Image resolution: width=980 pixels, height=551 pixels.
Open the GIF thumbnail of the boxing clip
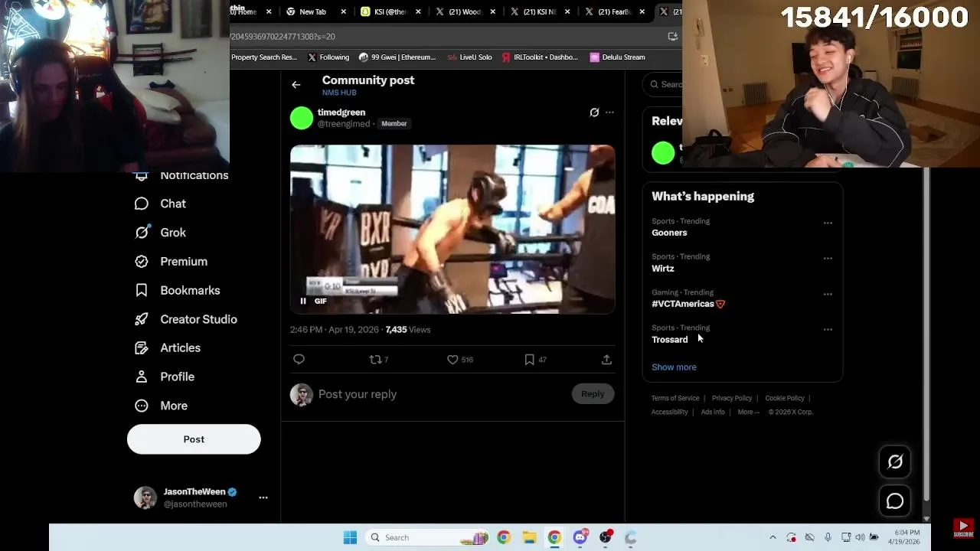pos(452,230)
